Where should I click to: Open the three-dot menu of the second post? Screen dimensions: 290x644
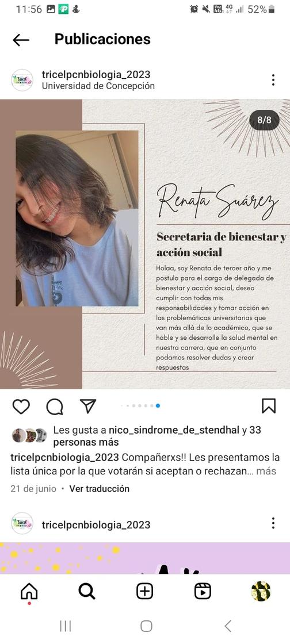tap(273, 523)
